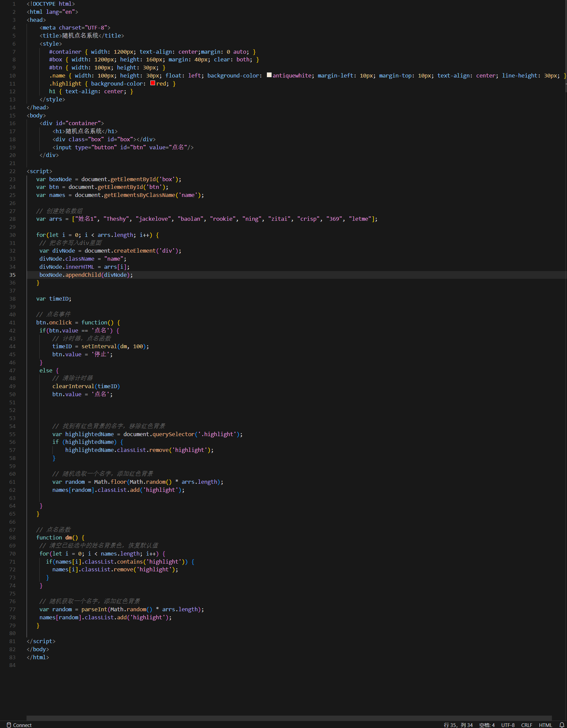Open the antiquewhite color swatch picker
The image size is (567, 728).
point(269,75)
